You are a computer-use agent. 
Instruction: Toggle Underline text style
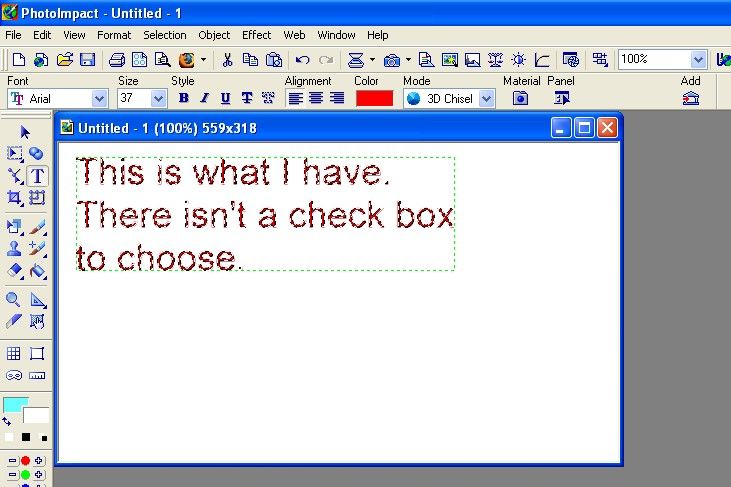tap(225, 98)
